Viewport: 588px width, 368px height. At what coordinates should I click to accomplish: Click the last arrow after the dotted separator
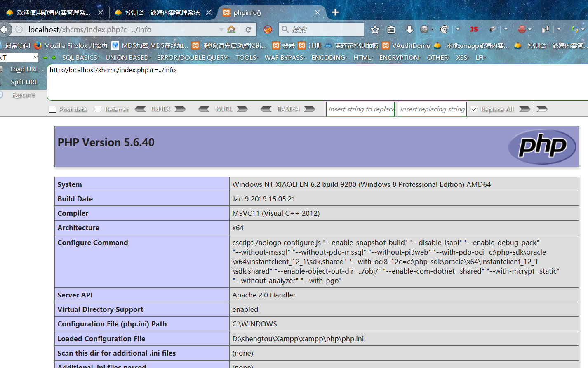(x=542, y=109)
